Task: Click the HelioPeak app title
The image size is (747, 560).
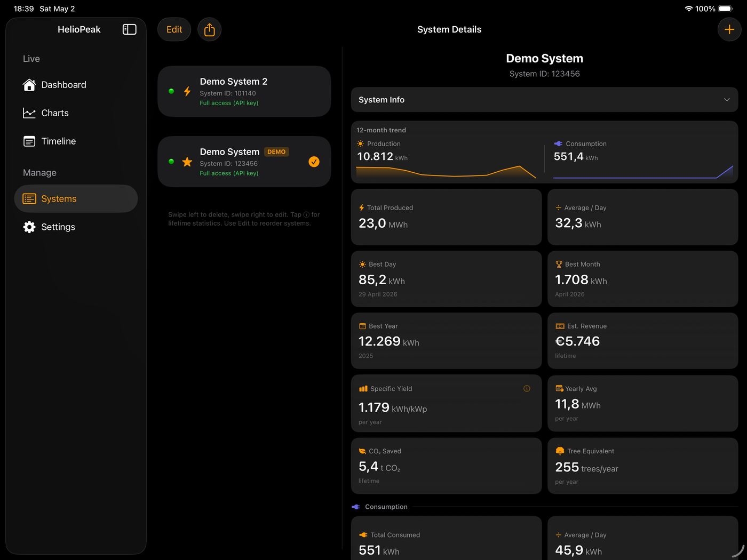Action: pyautogui.click(x=79, y=29)
